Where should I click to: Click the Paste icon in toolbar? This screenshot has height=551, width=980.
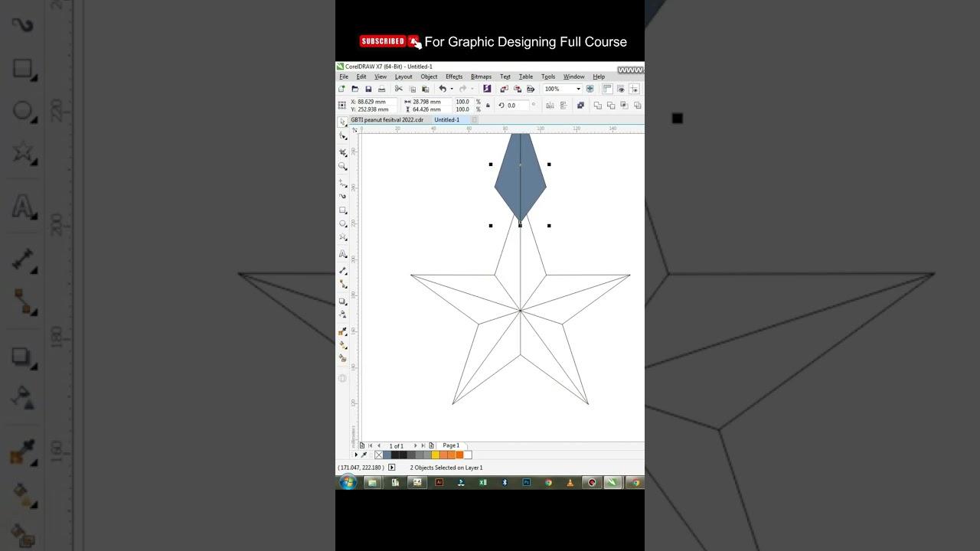coord(425,89)
